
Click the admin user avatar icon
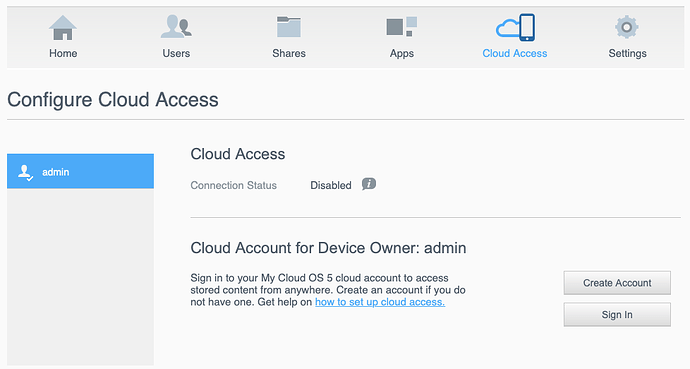25,172
